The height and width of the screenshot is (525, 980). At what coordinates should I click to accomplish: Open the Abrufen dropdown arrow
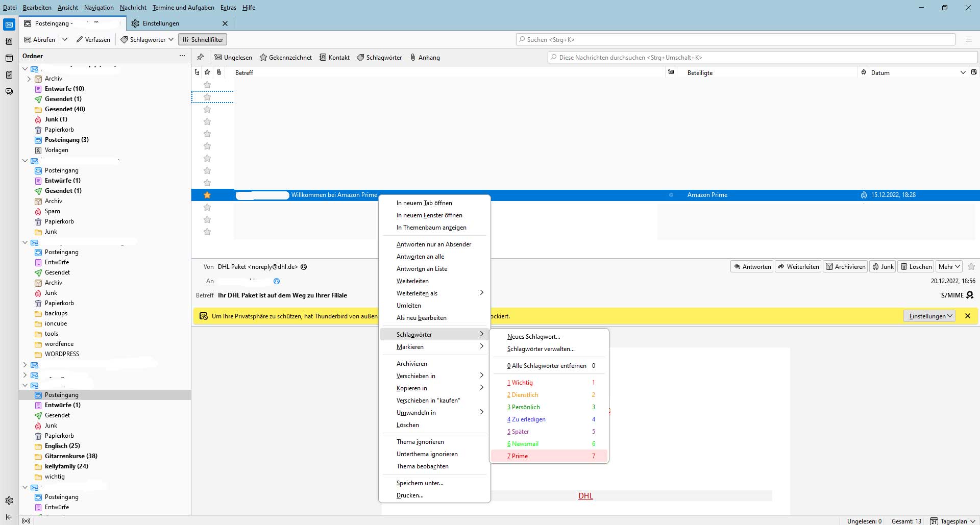tap(65, 39)
